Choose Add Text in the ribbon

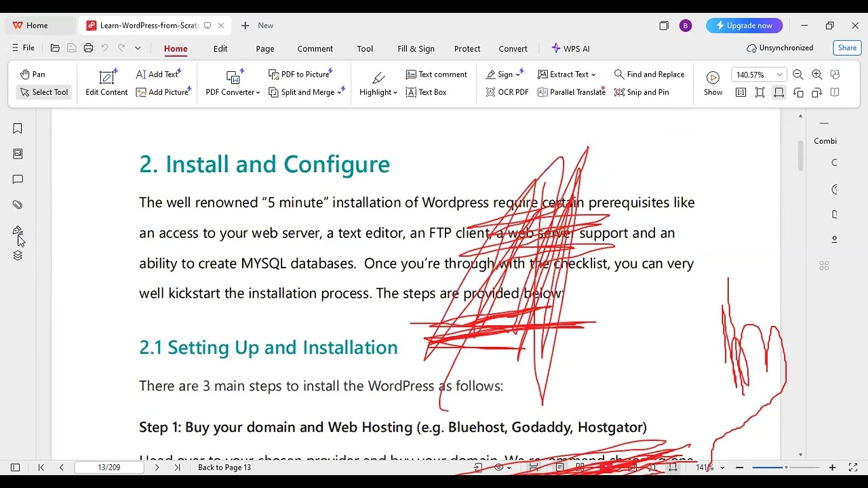158,75
